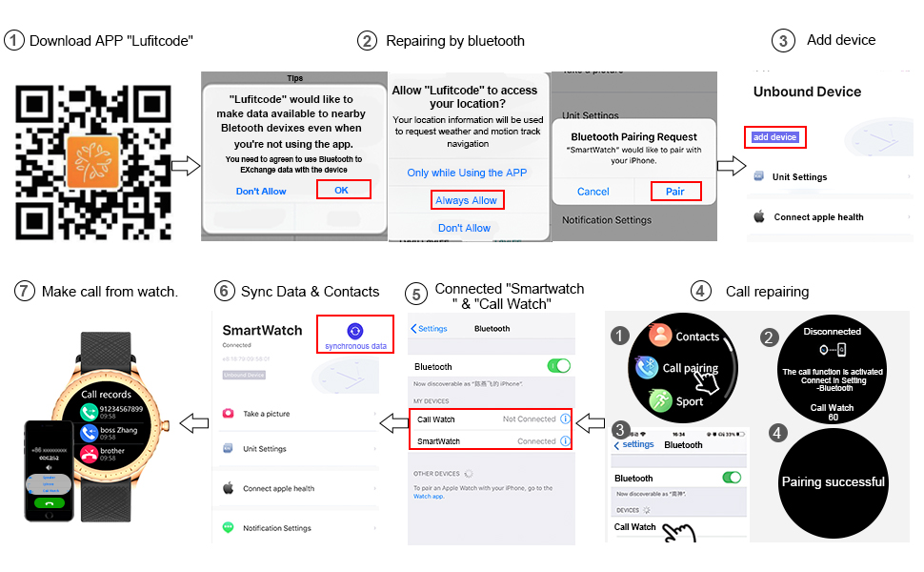Viewport: 924px width, 572px height.
Task: Tap the Take a picture camera icon
Action: click(228, 414)
